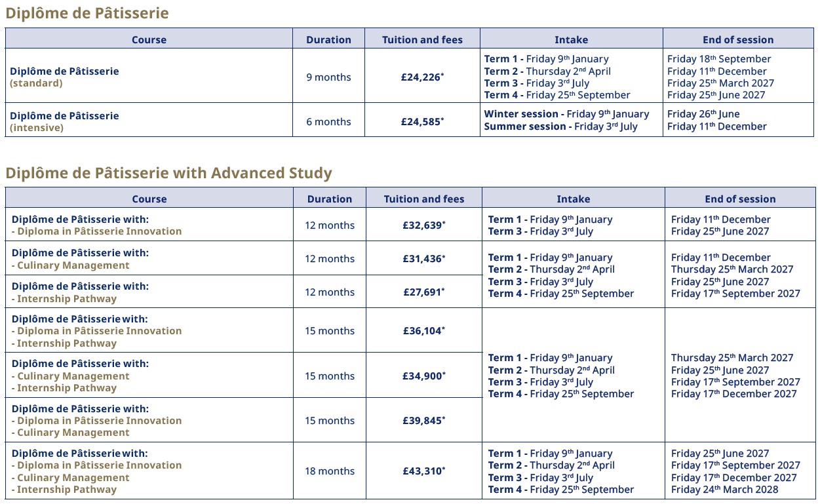Select the £34,900 tuition fee

coord(423,376)
